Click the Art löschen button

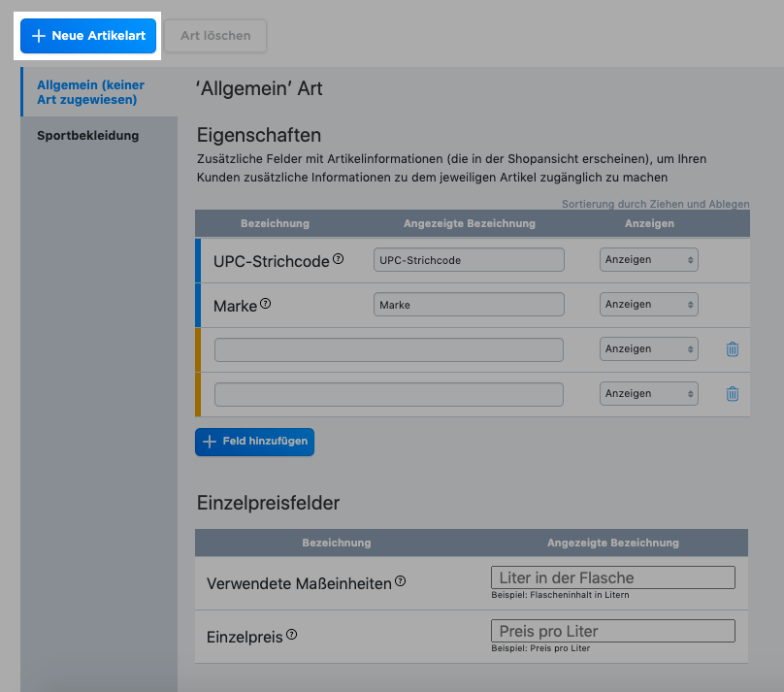pos(214,36)
